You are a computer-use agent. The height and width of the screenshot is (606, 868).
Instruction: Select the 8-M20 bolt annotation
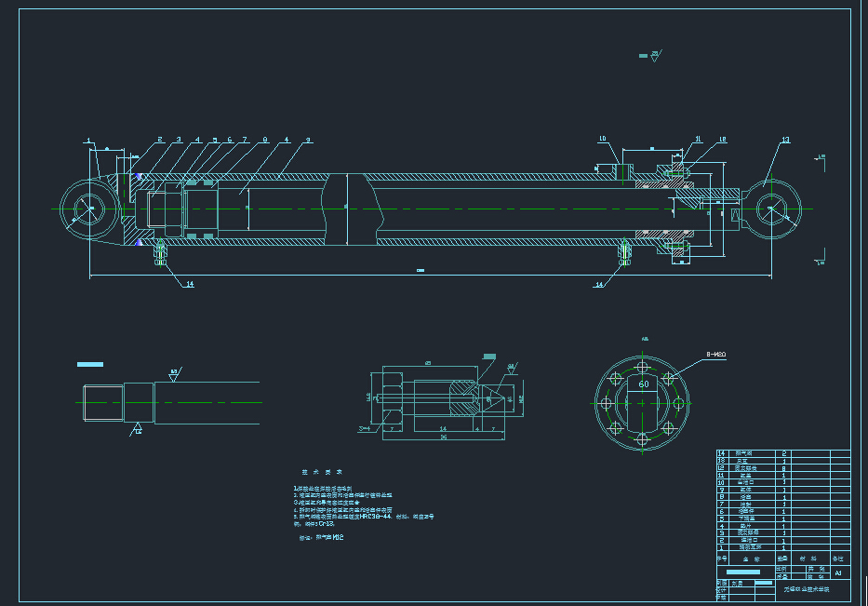[x=715, y=354]
